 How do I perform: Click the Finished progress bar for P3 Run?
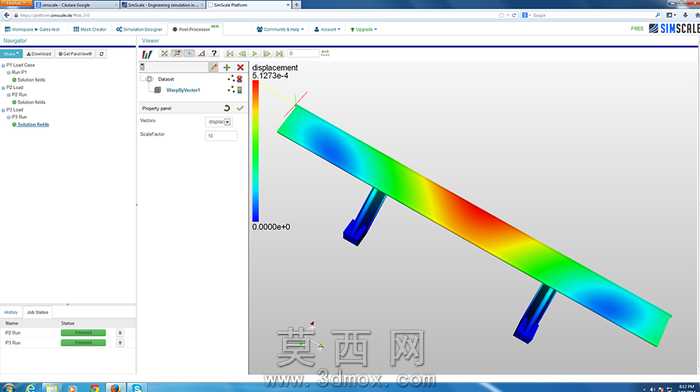click(x=83, y=343)
